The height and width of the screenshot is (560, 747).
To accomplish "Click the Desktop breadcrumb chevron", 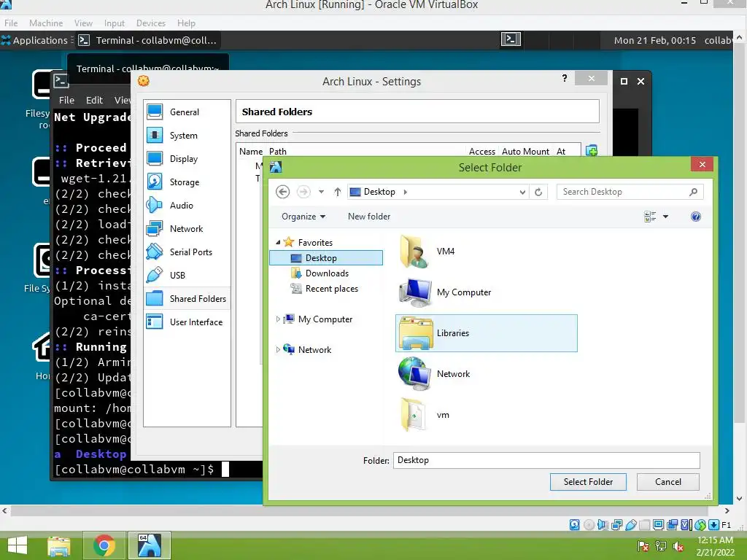I will coord(406,192).
